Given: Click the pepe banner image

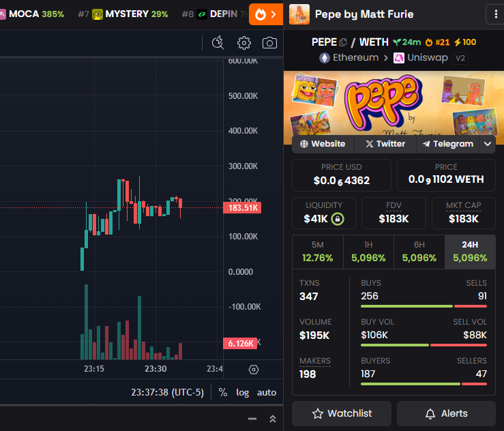Looking at the screenshot, I should [394, 103].
